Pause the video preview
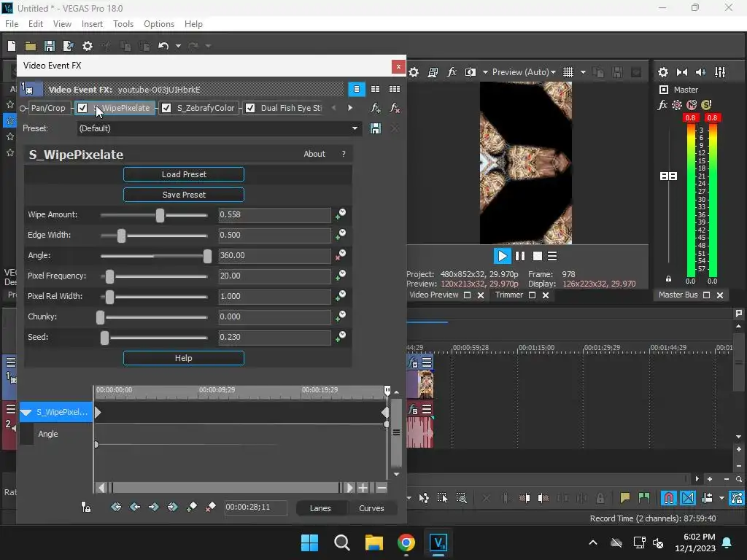The width and height of the screenshot is (747, 560). point(519,256)
